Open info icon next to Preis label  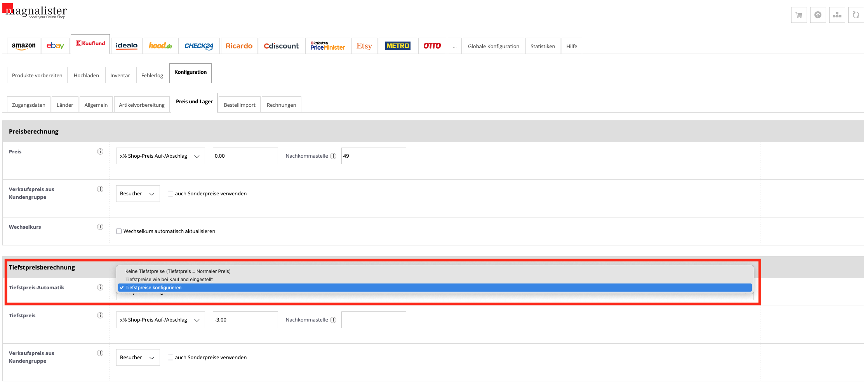pyautogui.click(x=100, y=151)
